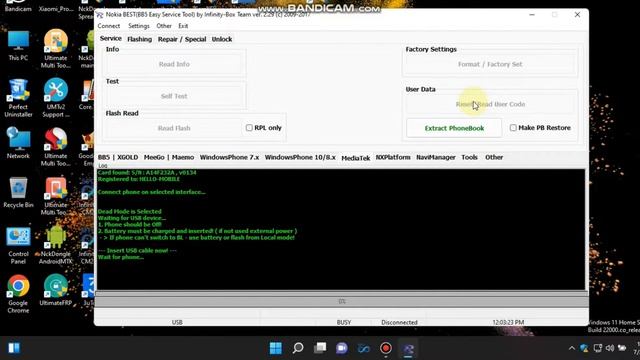Expand hidden system tray icons chevron
The width and height of the screenshot is (640, 360).
tap(571, 348)
